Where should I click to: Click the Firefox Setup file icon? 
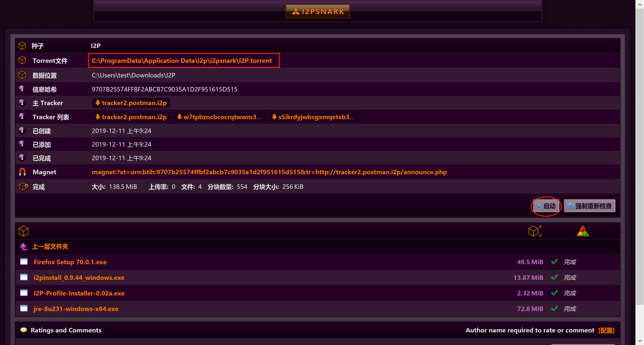click(x=24, y=262)
